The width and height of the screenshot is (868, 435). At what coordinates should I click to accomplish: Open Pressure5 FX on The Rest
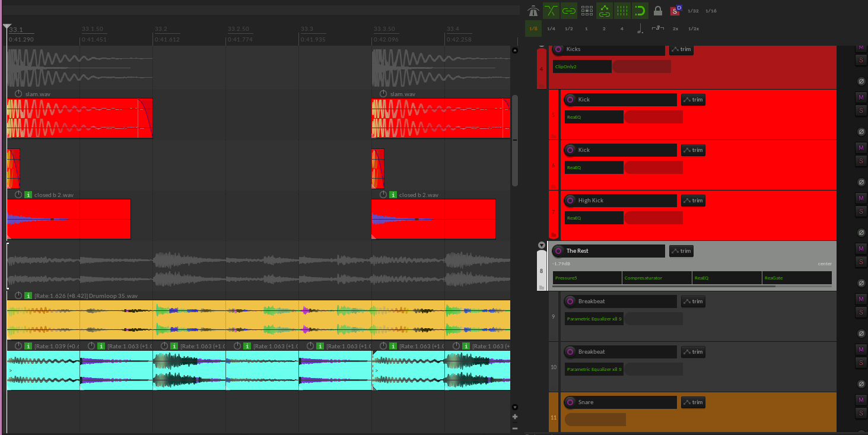coord(587,278)
